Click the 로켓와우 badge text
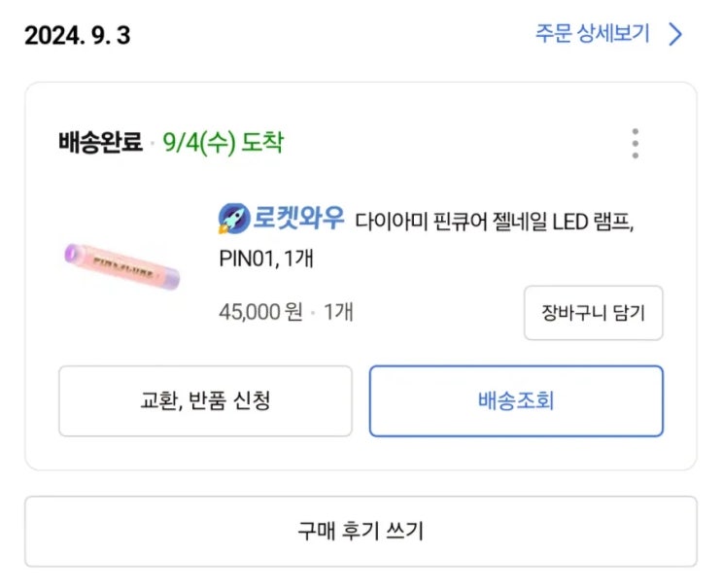Screen dimensions: 722x588 click(x=300, y=219)
